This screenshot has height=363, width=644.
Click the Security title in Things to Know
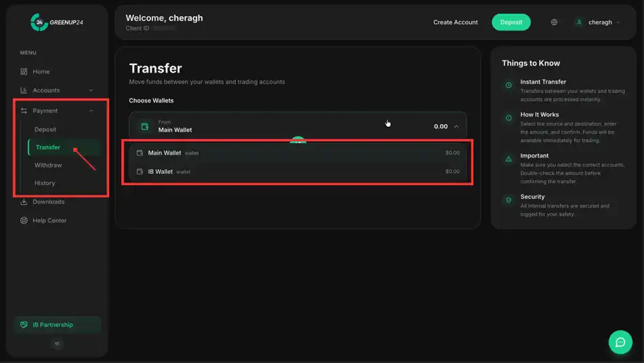click(532, 197)
